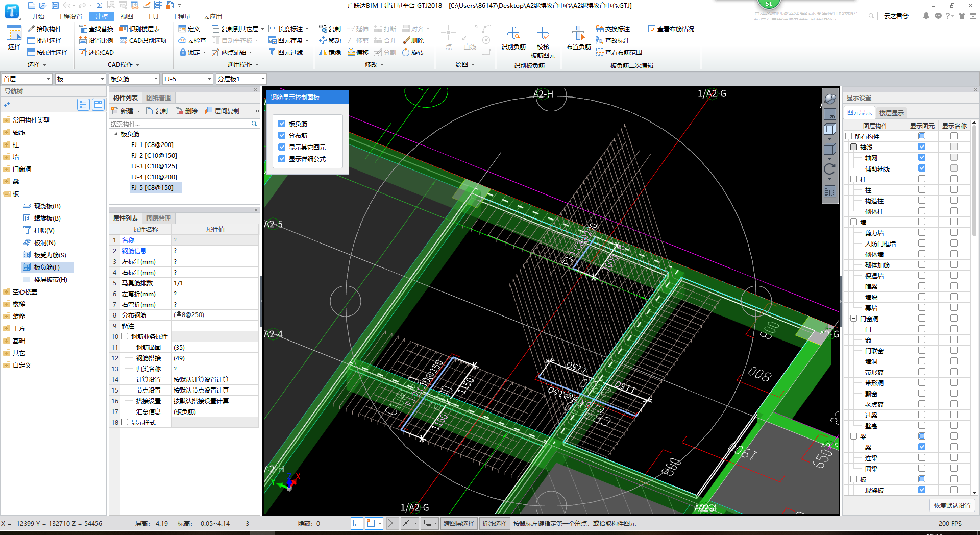The width and height of the screenshot is (980, 535).
Task: Toggle 现浇板 display element checkbox
Action: click(922, 490)
